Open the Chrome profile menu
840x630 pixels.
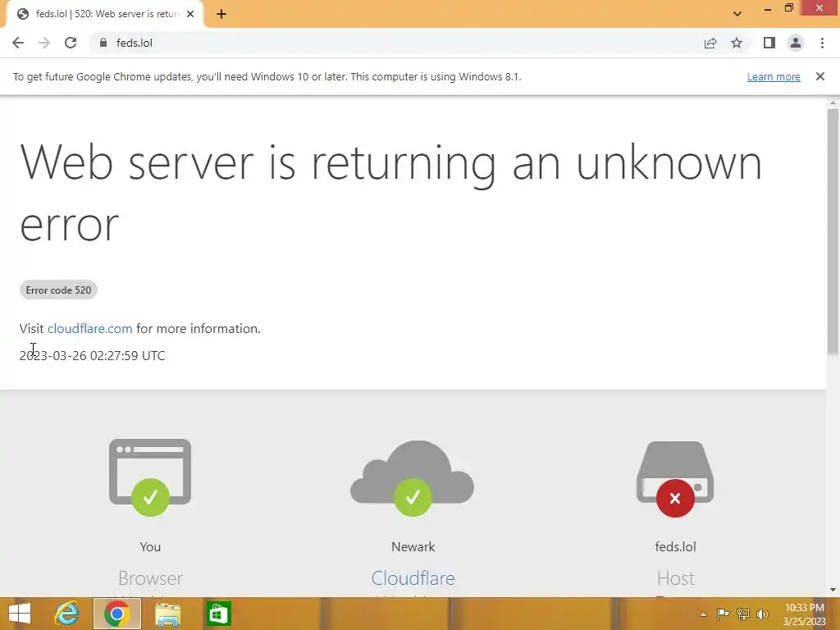pos(796,43)
